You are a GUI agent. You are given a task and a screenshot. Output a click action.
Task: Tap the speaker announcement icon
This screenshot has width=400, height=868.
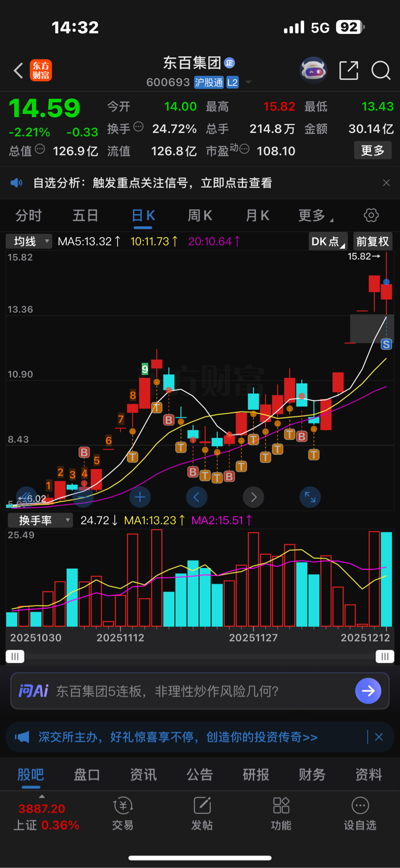(x=17, y=183)
